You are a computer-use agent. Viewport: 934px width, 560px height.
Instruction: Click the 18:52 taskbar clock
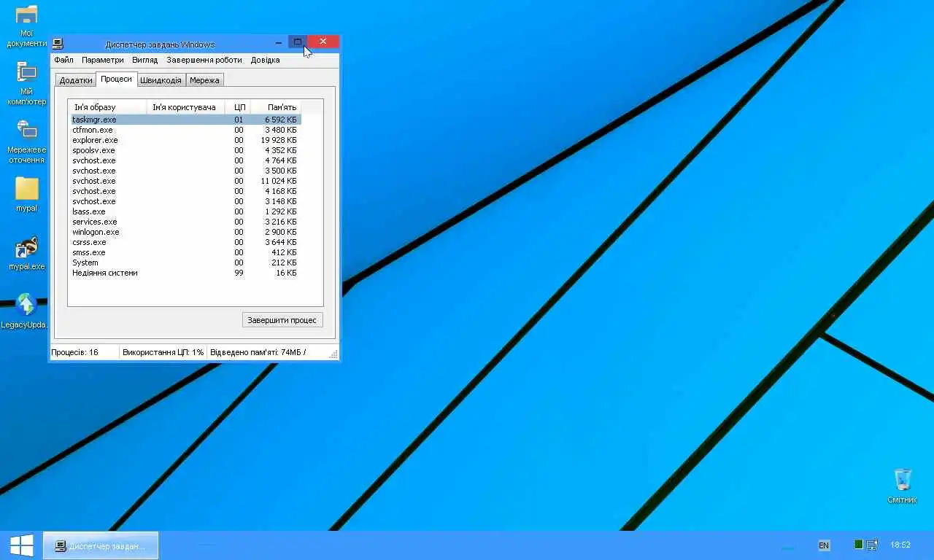point(900,545)
